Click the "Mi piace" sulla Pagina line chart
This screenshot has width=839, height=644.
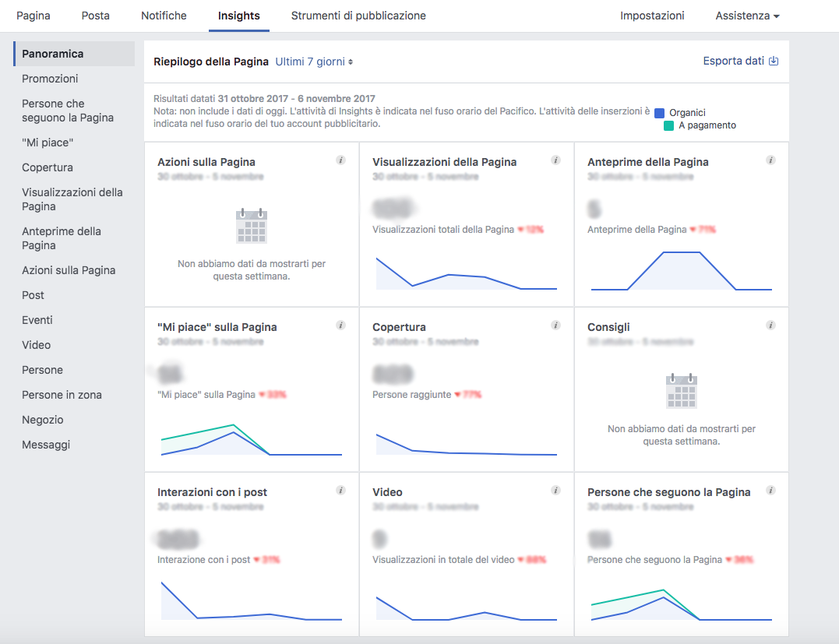(x=252, y=440)
